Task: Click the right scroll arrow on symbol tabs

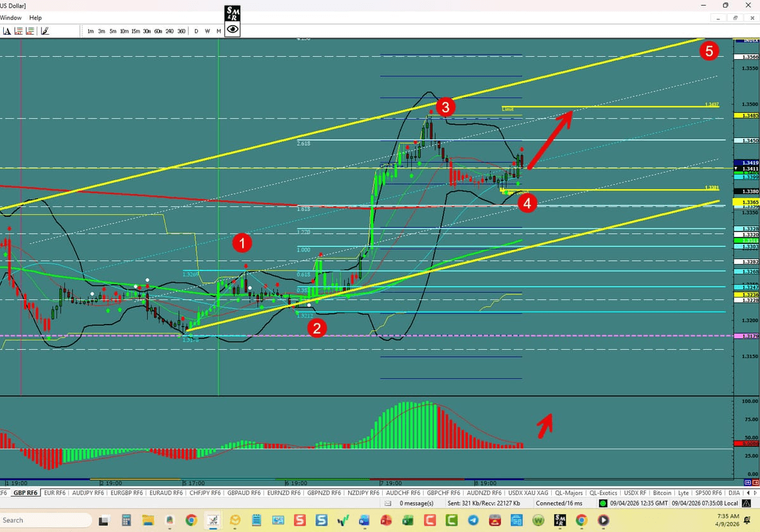Action: tap(754, 492)
